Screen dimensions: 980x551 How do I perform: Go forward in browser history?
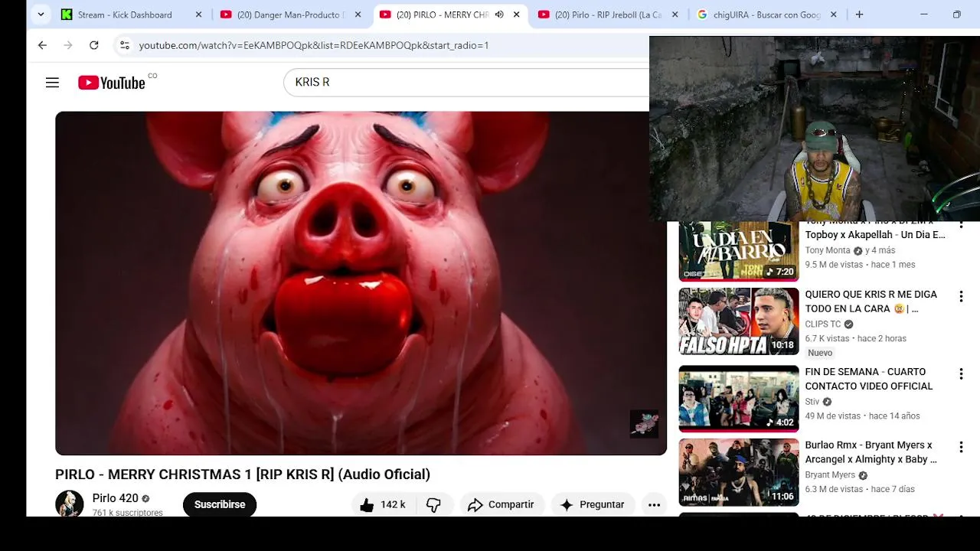pos(68,45)
